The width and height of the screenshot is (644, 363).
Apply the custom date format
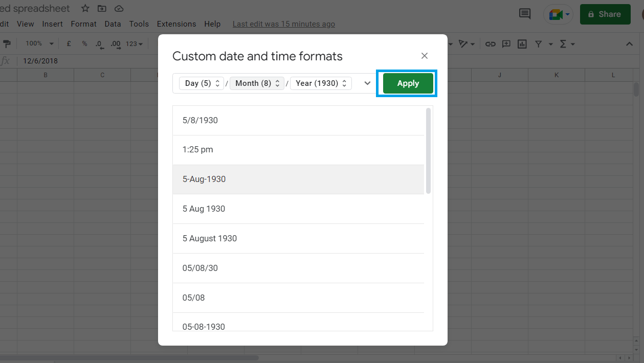coord(408,83)
